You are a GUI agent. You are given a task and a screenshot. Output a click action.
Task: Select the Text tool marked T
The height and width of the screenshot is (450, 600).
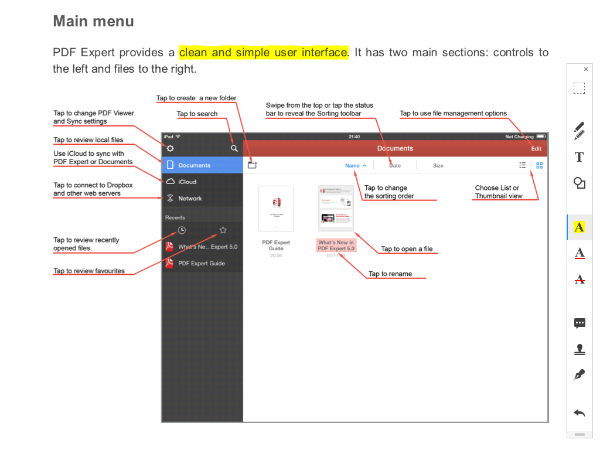pos(579,157)
